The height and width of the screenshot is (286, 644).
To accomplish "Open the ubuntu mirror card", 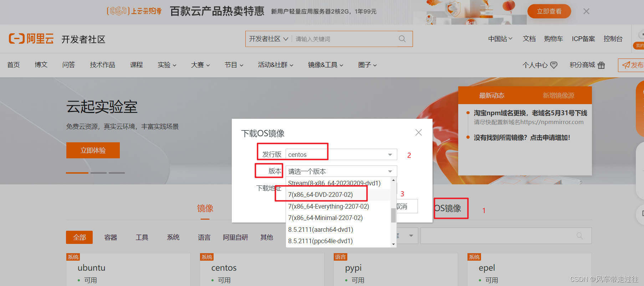I will 128,270.
